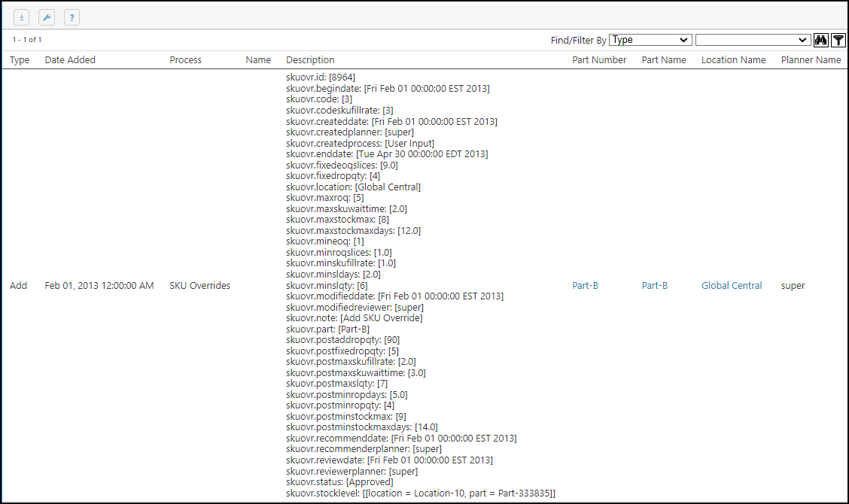Sort by Location Name column header

pos(733,60)
